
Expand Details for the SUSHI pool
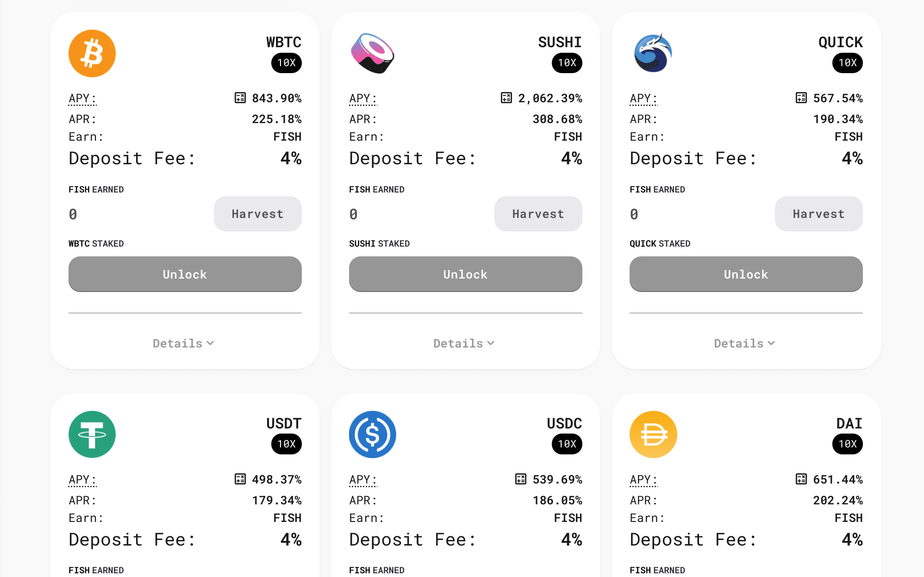464,343
